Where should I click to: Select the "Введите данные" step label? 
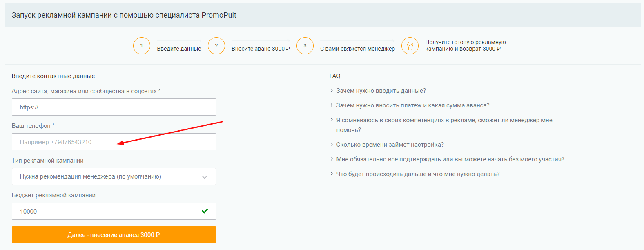pyautogui.click(x=178, y=48)
